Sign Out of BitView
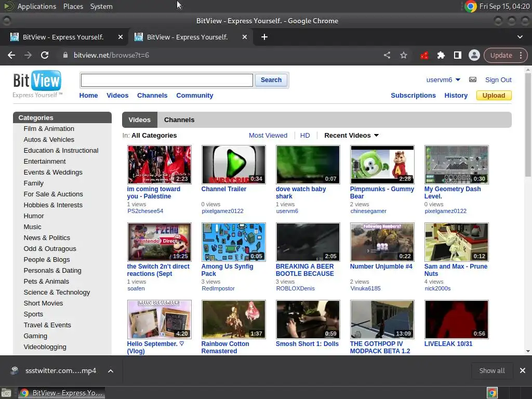Viewport: 532px width, 399px height. 498,79
